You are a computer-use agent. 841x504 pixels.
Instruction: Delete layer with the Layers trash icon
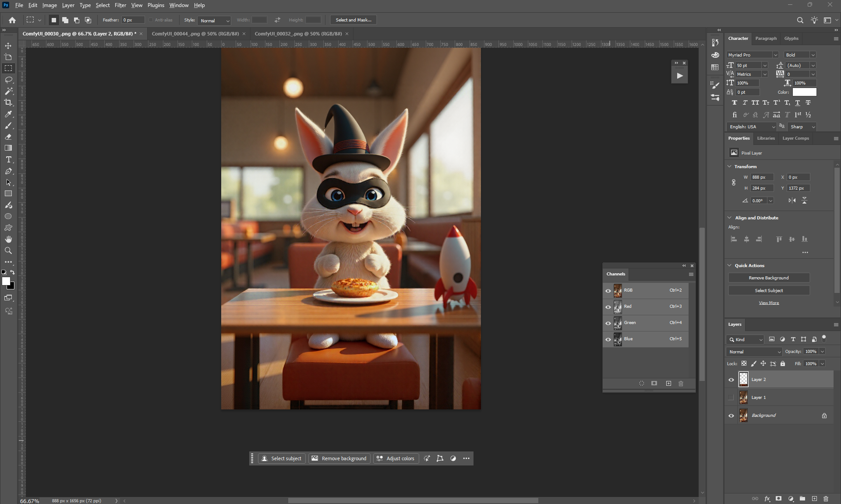click(x=826, y=498)
